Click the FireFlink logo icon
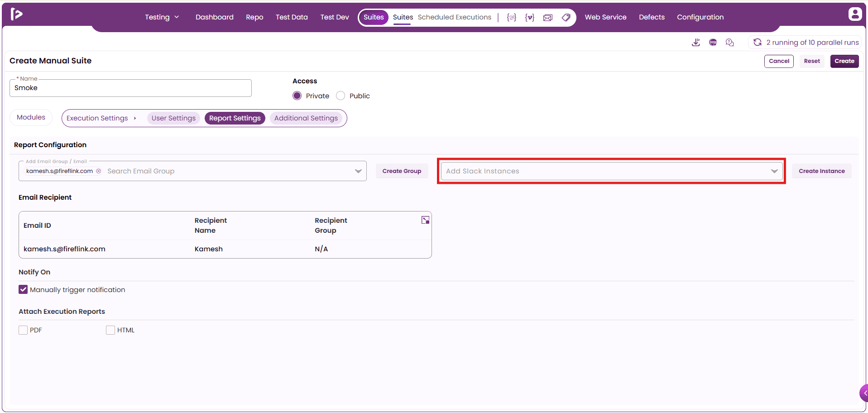 [16, 14]
